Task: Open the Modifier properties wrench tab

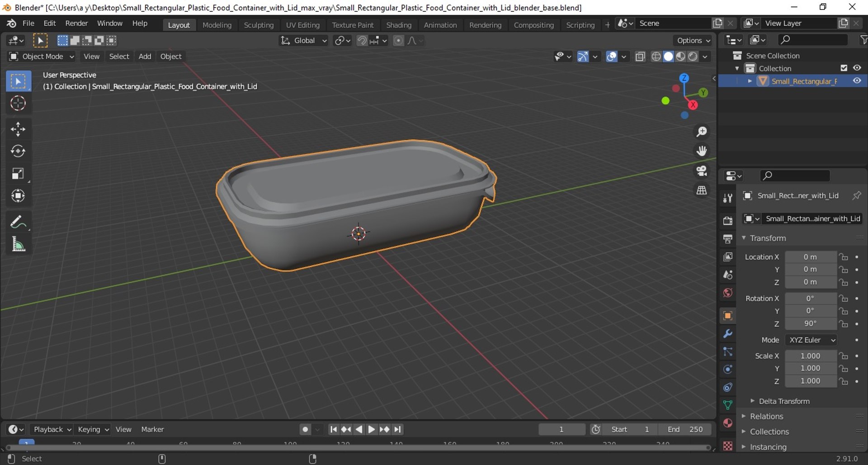Action: (727, 334)
